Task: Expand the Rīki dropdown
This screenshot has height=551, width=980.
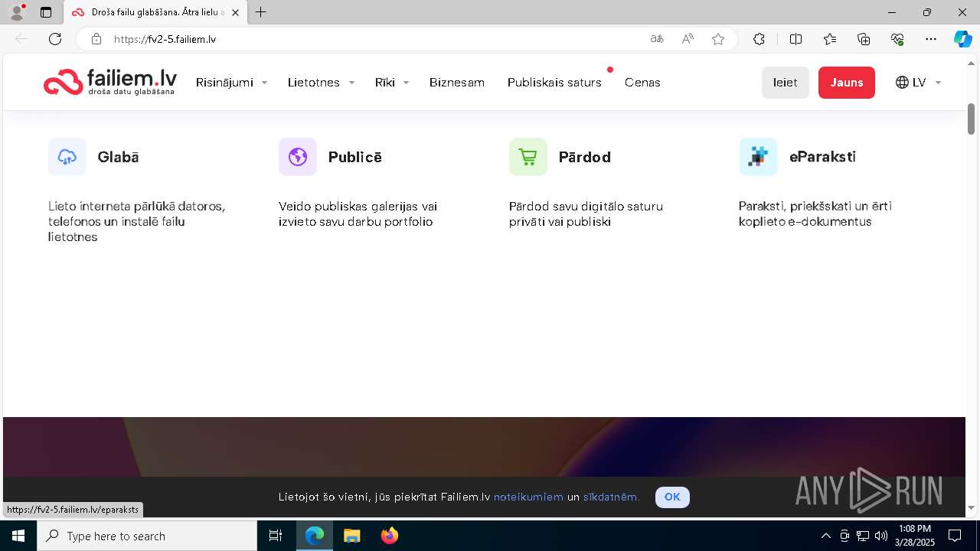Action: click(392, 83)
